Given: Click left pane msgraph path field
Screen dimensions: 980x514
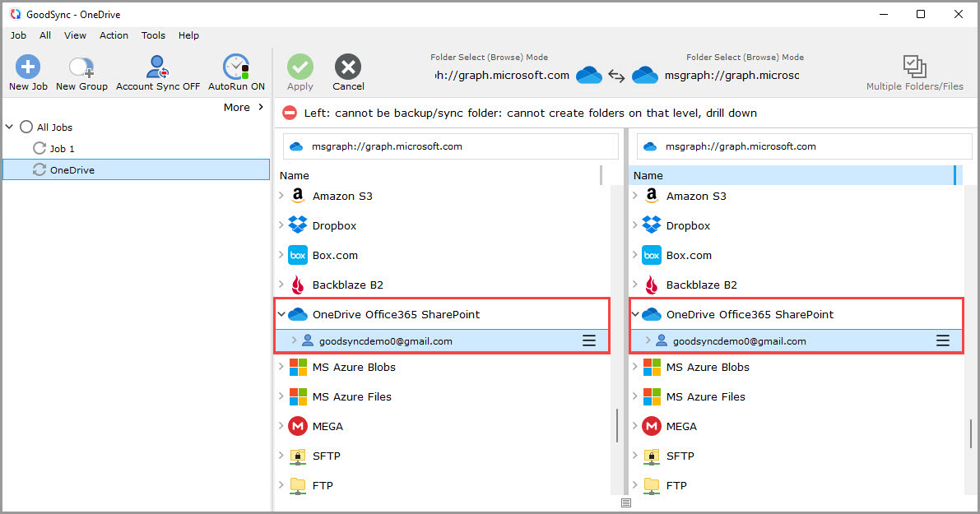Looking at the screenshot, I should point(451,146).
